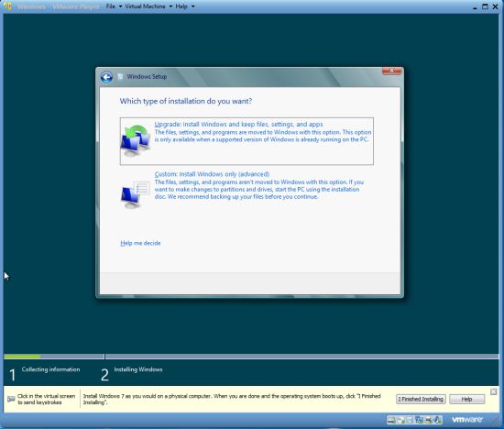
Task: Open the Help me decide link
Action: [x=140, y=243]
